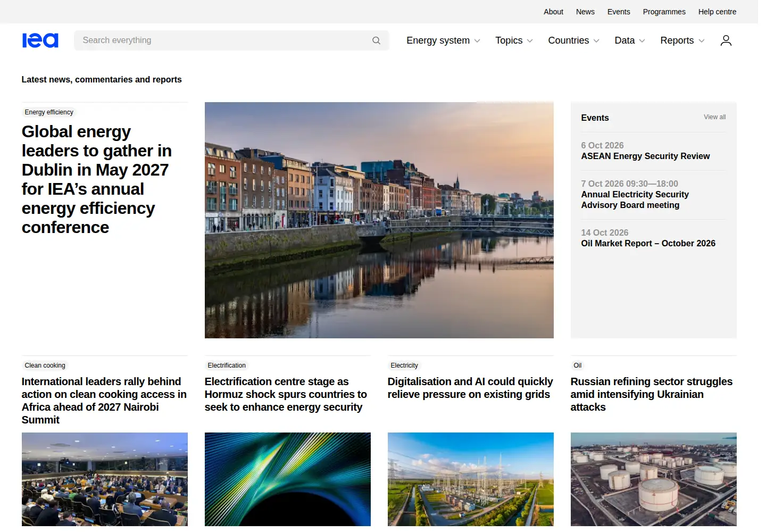This screenshot has height=532, width=766.
Task: Click View all events
Action: 714,117
